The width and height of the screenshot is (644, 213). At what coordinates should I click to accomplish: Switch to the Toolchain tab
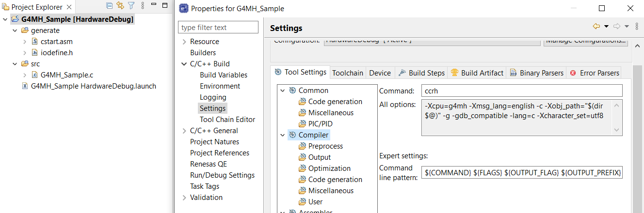tap(347, 73)
